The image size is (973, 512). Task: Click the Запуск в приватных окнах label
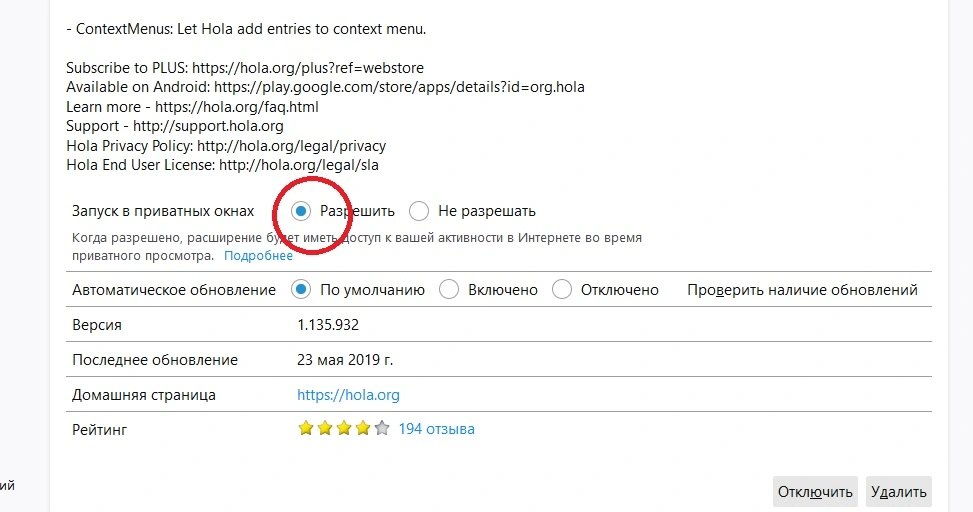[163, 211]
